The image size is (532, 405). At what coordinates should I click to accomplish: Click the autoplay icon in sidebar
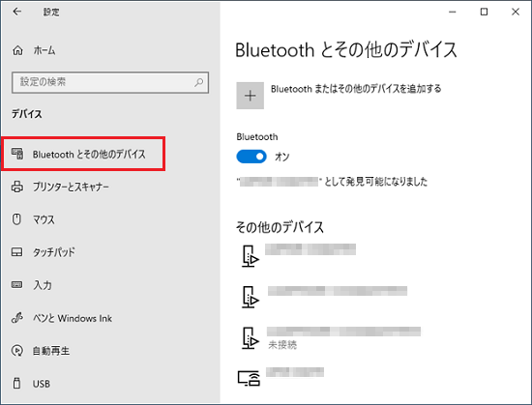(17, 351)
